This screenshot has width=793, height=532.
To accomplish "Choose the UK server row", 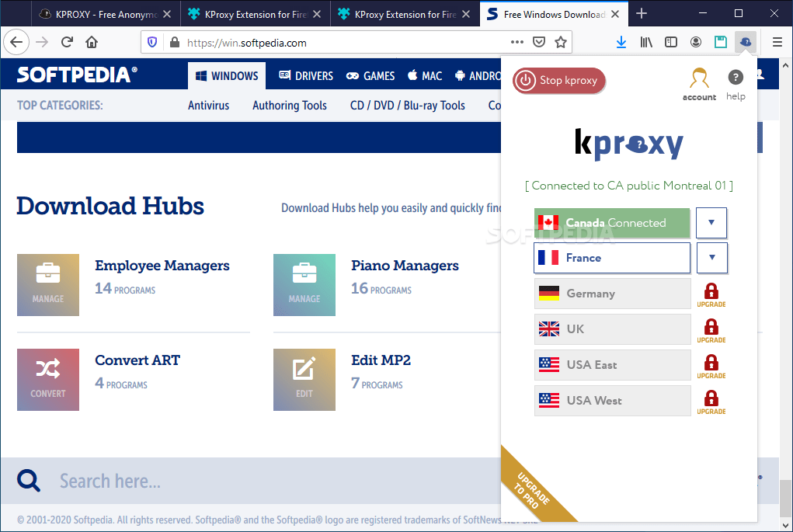I will 613,329.
